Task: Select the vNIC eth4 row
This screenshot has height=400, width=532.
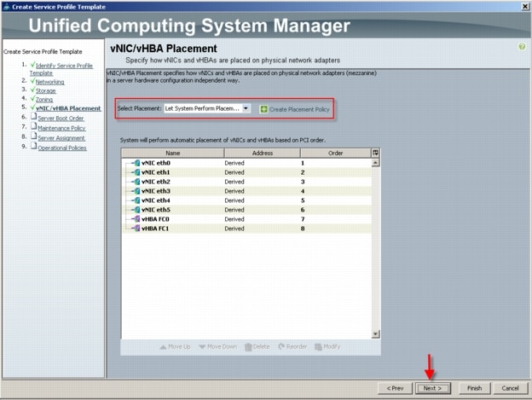Action: click(246, 200)
